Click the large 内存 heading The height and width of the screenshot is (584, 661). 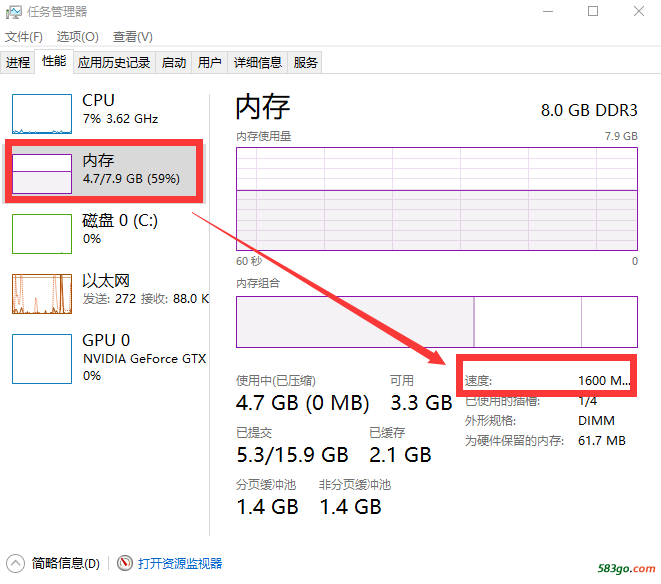[263, 107]
